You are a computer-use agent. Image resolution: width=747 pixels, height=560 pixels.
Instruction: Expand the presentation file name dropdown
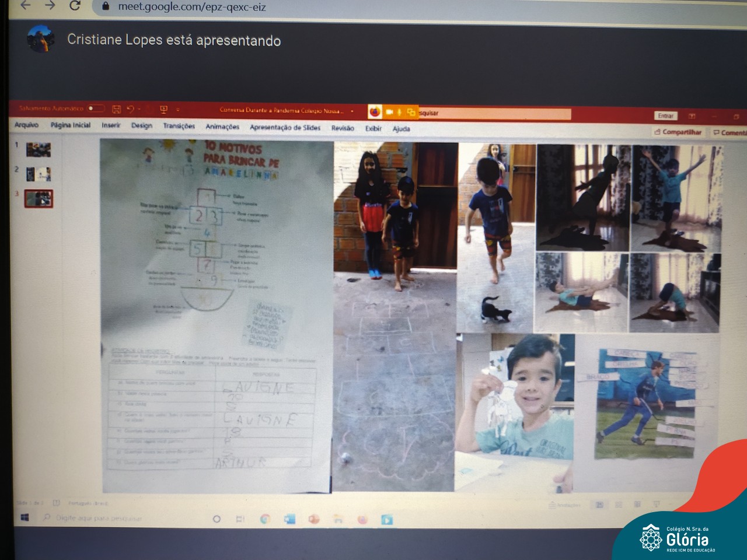point(352,111)
